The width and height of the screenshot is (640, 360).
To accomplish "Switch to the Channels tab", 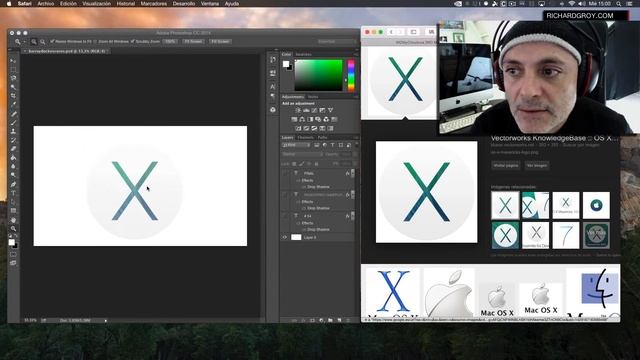I will point(305,138).
